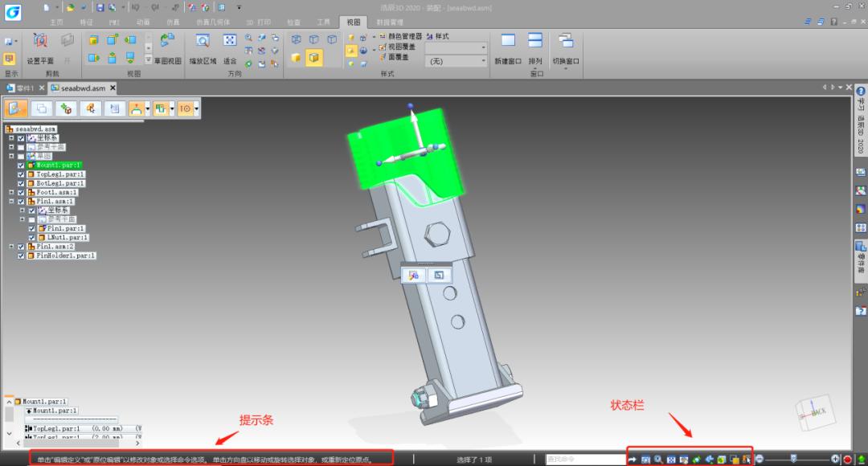Click the magnifier zoom icon in status bar

coord(657,459)
